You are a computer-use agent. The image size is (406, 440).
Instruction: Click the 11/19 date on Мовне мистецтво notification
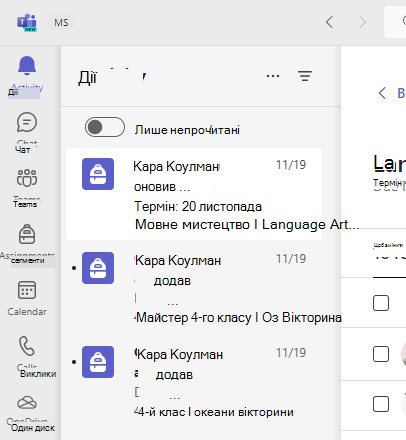291,165
